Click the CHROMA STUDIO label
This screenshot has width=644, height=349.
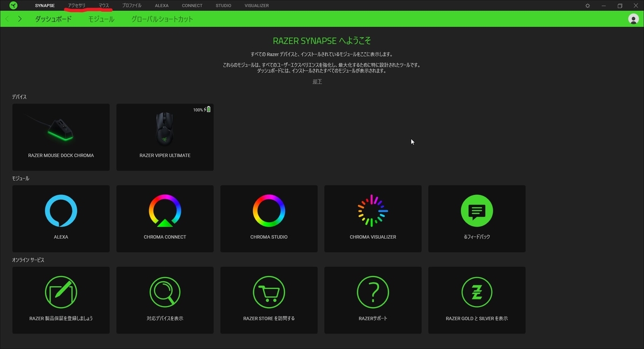(269, 237)
